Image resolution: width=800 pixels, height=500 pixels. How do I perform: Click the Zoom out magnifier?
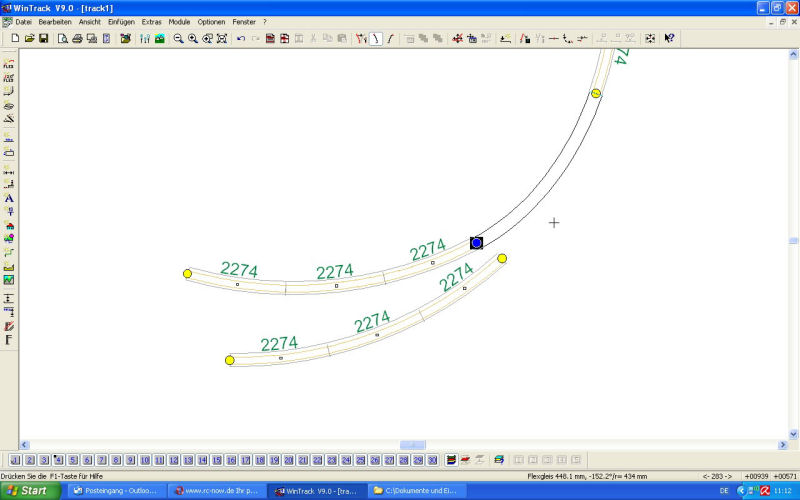click(178, 38)
